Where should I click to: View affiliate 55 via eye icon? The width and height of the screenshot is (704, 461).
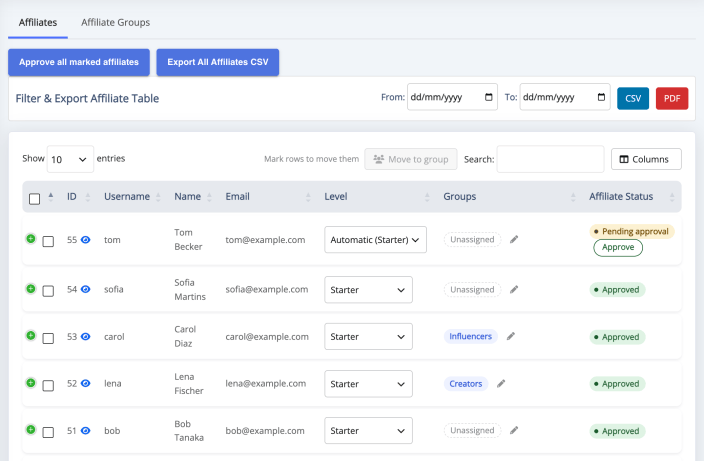click(x=85, y=240)
